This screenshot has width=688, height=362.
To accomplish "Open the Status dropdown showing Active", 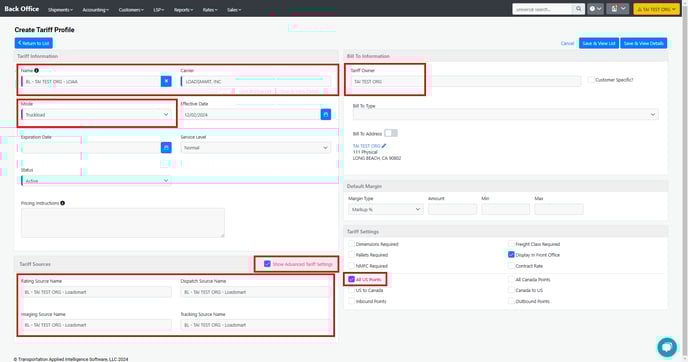I will (96, 181).
